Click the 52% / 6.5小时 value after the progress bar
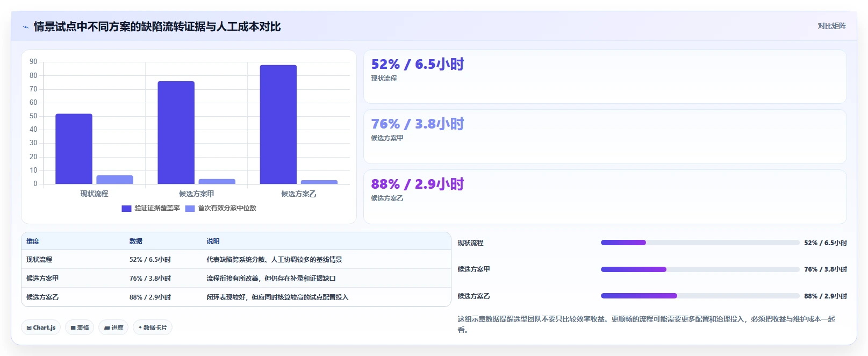Viewport: 868px width, 356px height. (826, 243)
